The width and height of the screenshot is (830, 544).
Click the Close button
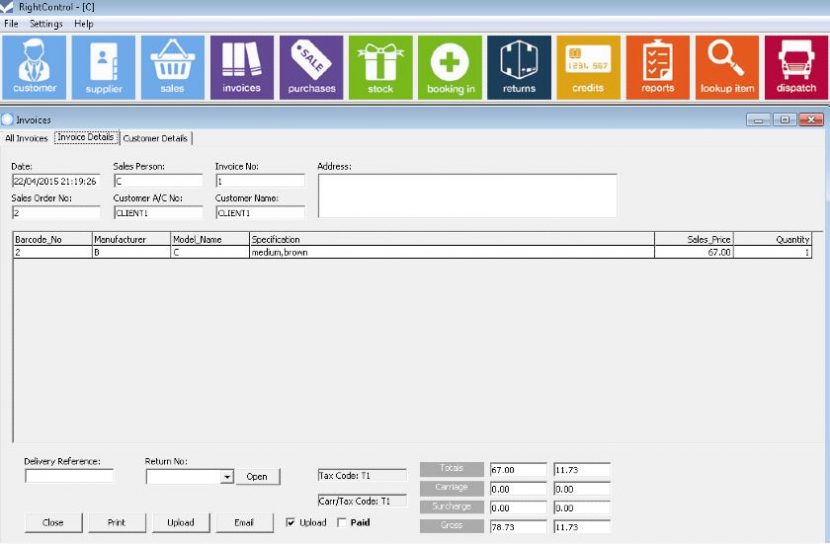[53, 522]
